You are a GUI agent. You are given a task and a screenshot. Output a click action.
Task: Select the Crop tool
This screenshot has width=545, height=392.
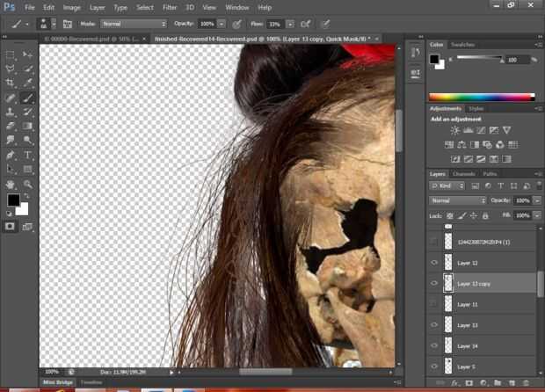pyautogui.click(x=10, y=83)
